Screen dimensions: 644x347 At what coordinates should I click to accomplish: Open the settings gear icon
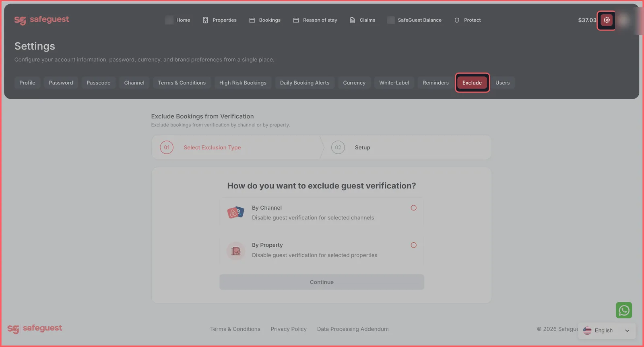tap(607, 20)
